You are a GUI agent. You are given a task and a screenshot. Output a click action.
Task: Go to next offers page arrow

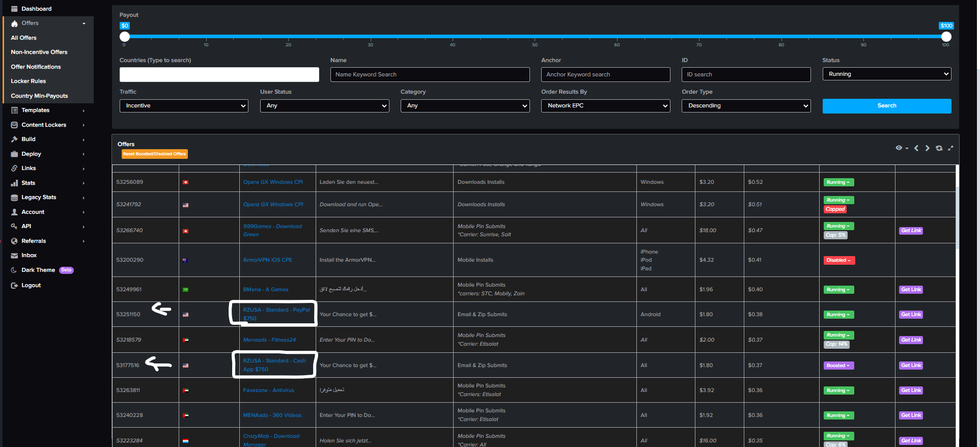928,148
